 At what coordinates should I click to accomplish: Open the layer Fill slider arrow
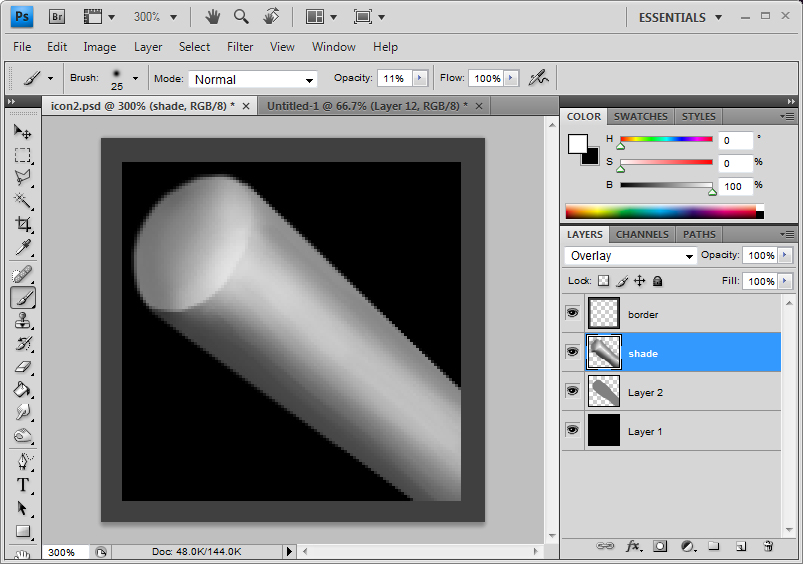(x=785, y=281)
